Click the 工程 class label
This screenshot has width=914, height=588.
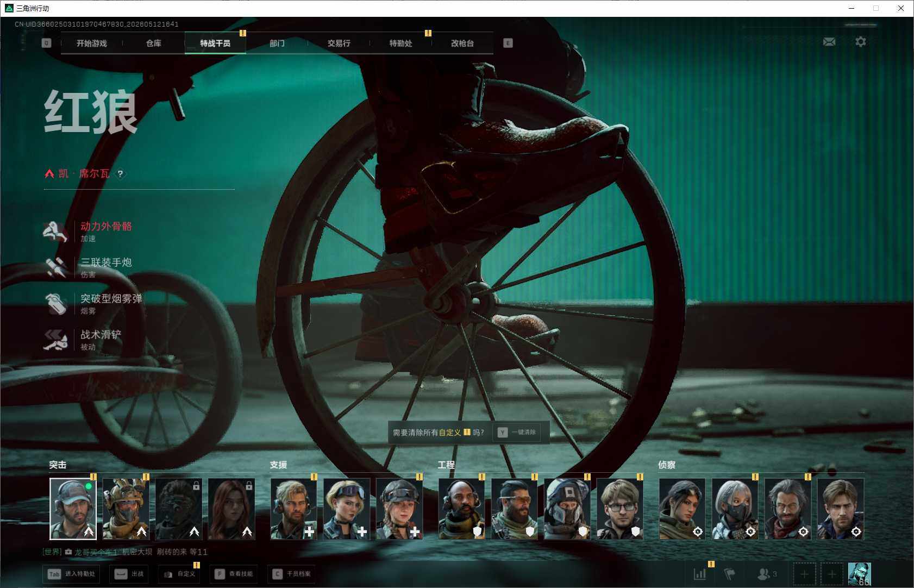(446, 465)
